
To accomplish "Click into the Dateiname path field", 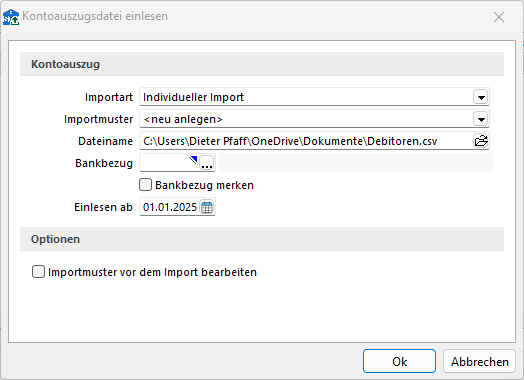I will [306, 141].
